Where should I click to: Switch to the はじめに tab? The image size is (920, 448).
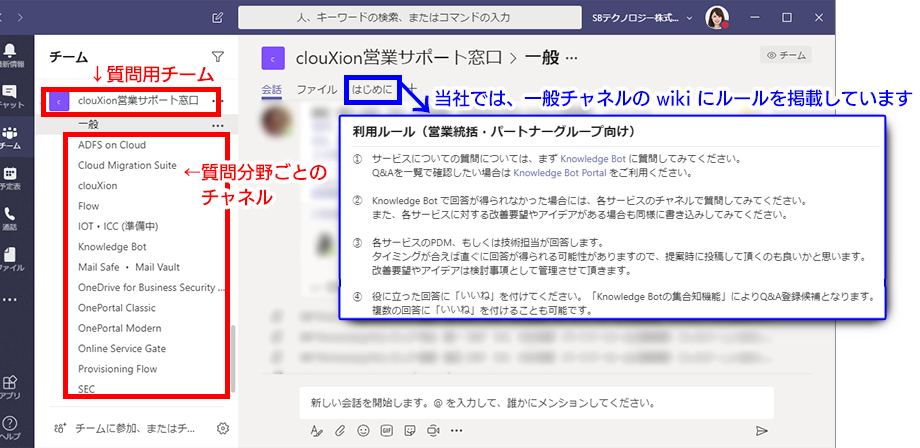(372, 90)
